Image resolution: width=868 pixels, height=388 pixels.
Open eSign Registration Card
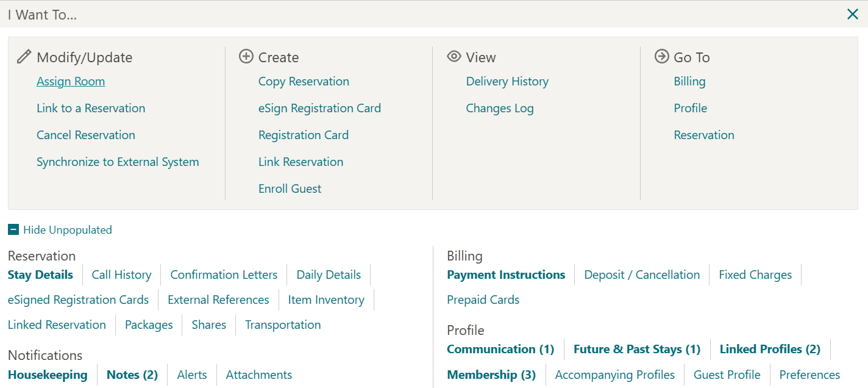320,108
